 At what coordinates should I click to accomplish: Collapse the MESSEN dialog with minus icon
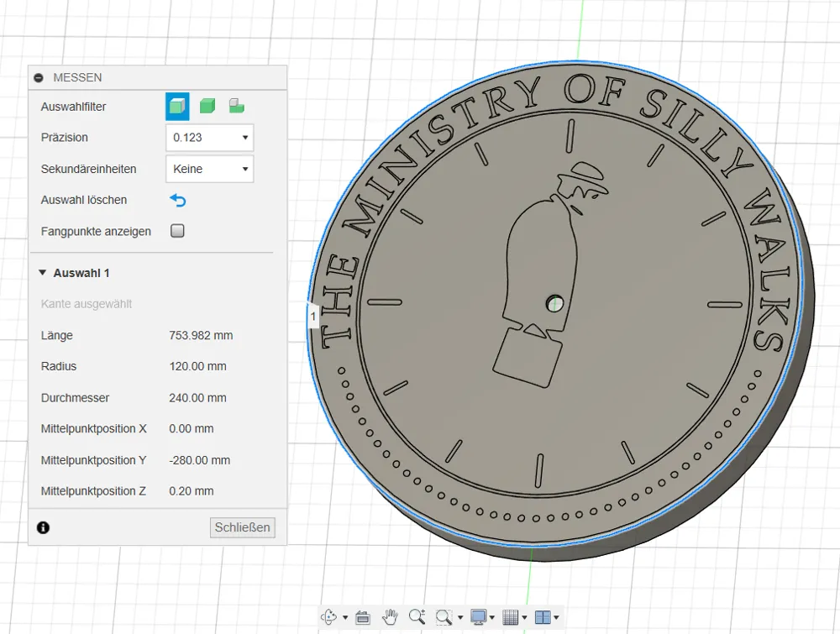[39, 77]
